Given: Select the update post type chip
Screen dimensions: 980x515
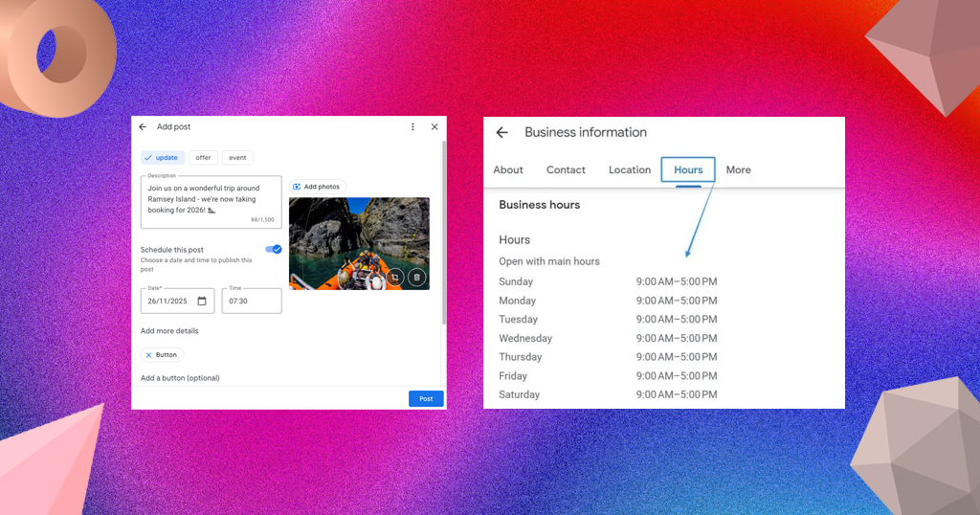Looking at the screenshot, I should pyautogui.click(x=163, y=158).
